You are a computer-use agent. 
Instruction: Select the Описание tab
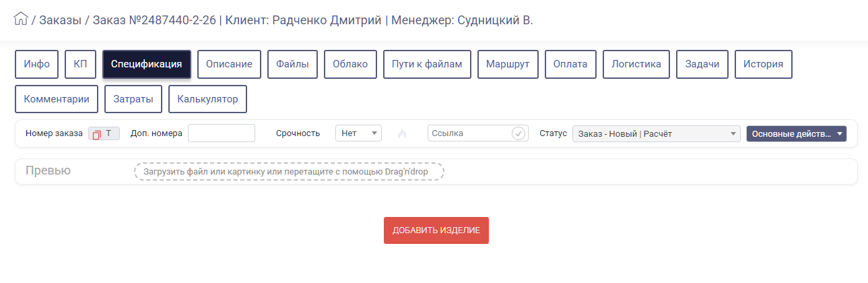click(x=229, y=65)
